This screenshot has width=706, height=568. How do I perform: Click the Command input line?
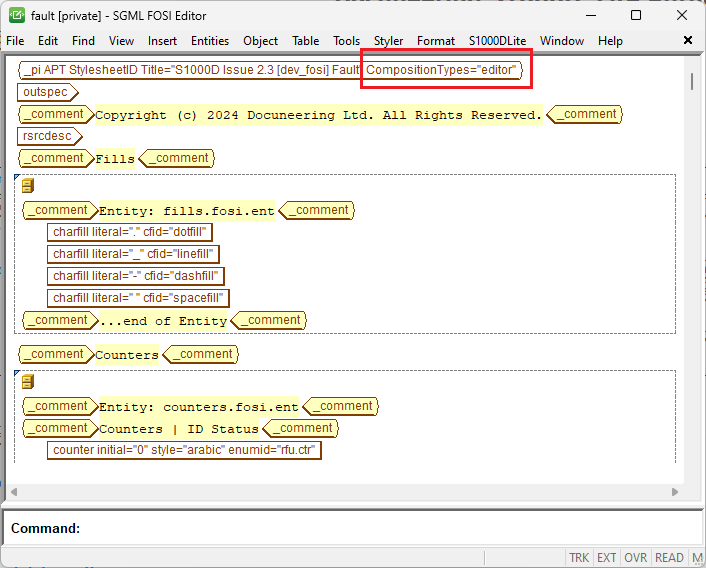click(353, 528)
